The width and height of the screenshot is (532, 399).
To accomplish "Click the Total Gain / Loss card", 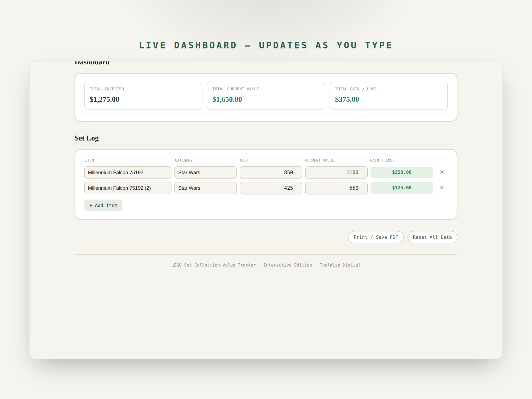I will point(389,96).
